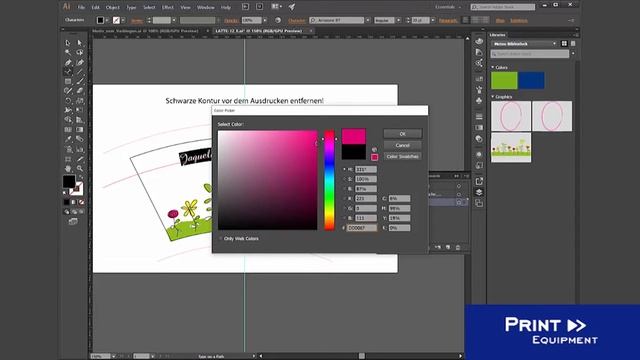640x360 pixels.
Task: Open the Stroke panel icon in dock
Action: pyautogui.click(x=479, y=117)
